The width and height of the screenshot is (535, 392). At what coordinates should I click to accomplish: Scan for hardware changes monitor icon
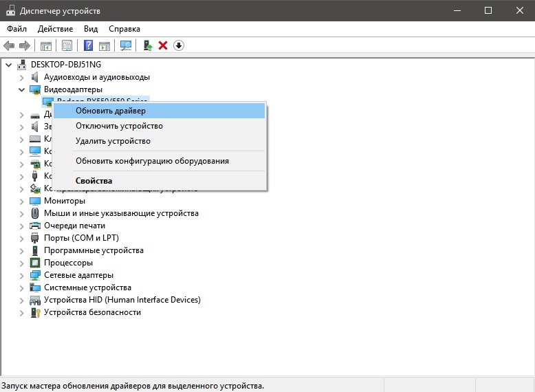(x=126, y=45)
